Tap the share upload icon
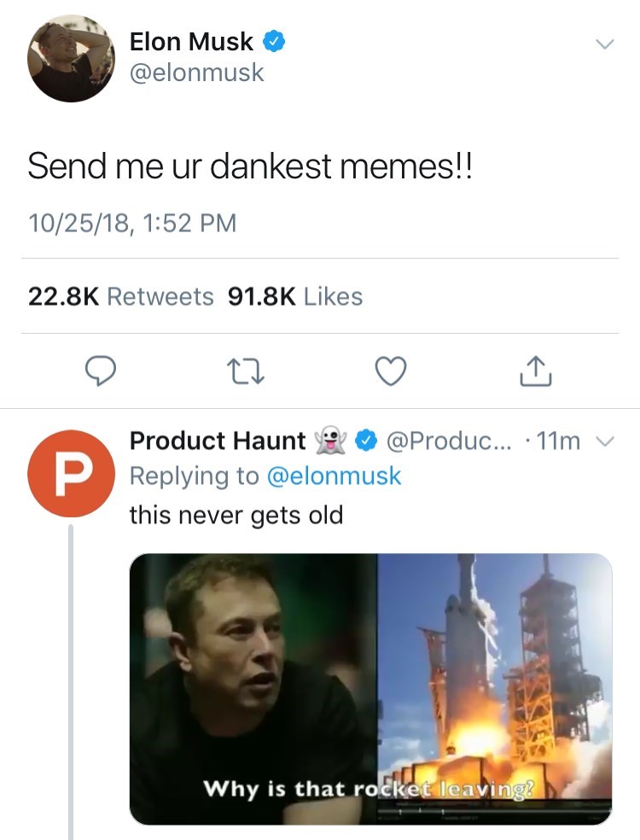 tap(535, 370)
